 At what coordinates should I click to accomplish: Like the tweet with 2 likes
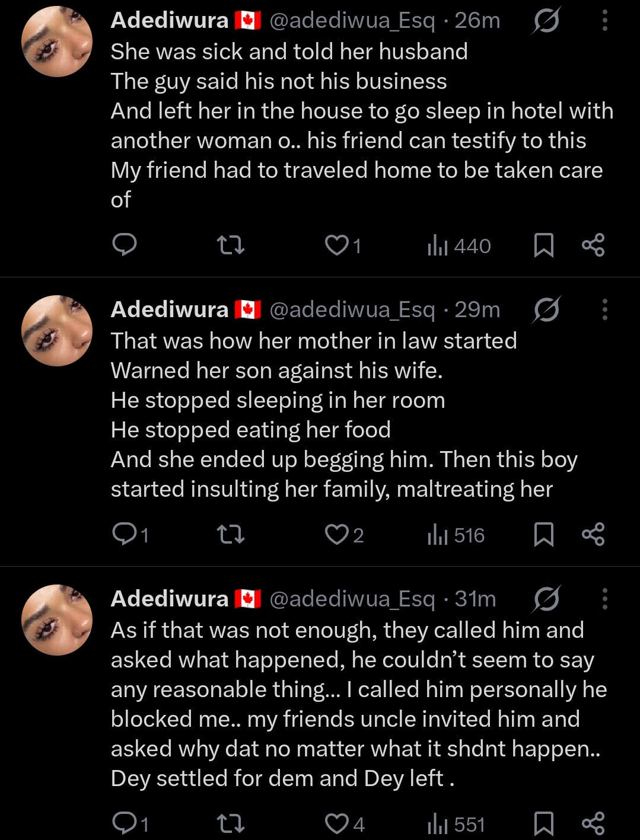(337, 534)
